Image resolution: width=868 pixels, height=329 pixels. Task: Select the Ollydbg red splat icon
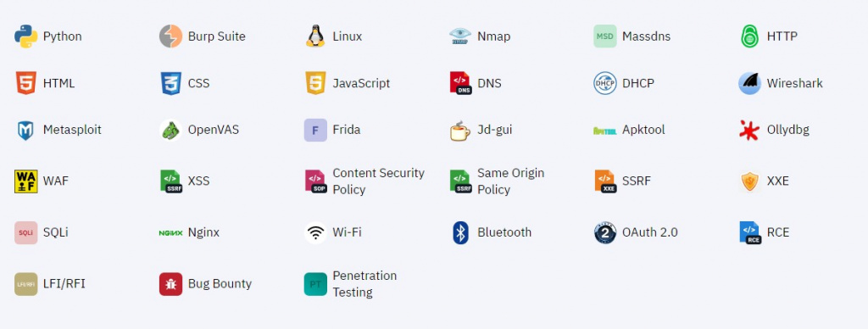(x=749, y=131)
